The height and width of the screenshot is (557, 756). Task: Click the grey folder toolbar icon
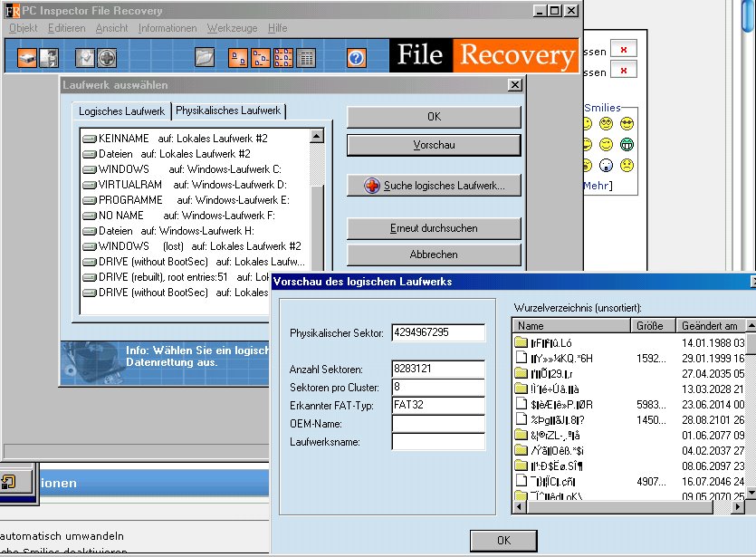[x=205, y=58]
